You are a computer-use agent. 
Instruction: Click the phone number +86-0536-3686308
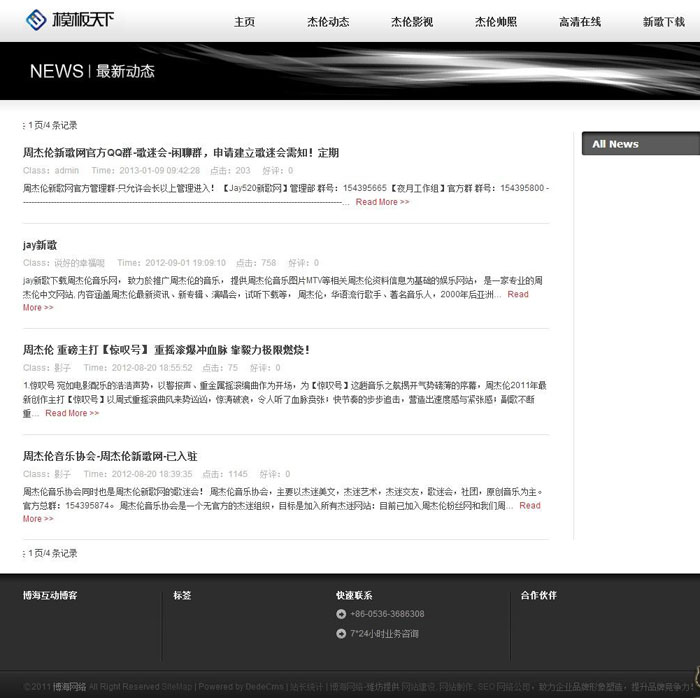(387, 614)
